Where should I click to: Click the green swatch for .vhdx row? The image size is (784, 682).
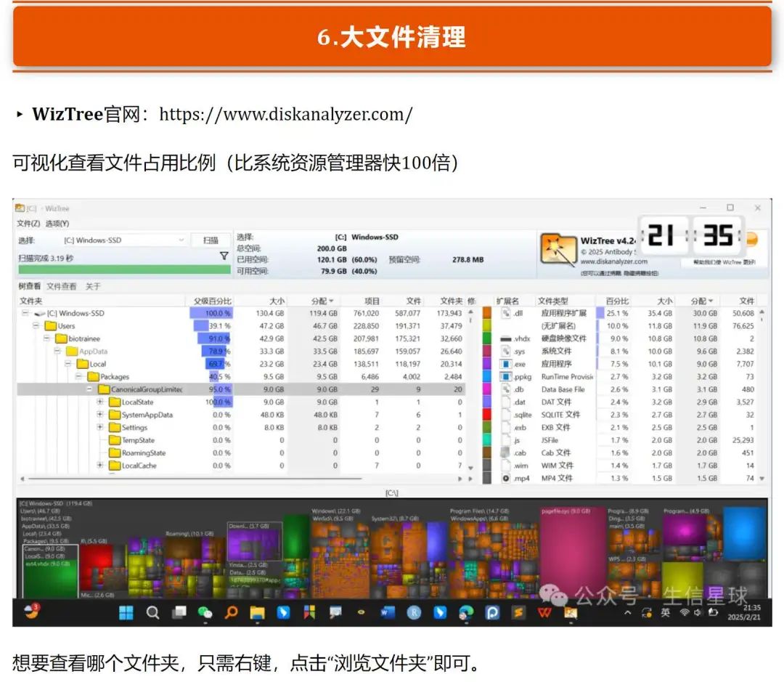tap(487, 338)
